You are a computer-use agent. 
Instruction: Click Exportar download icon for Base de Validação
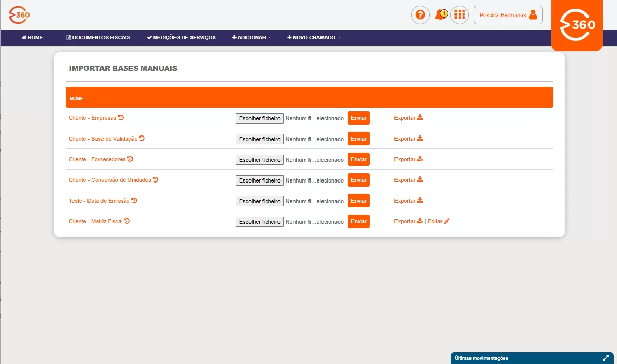[420, 139]
